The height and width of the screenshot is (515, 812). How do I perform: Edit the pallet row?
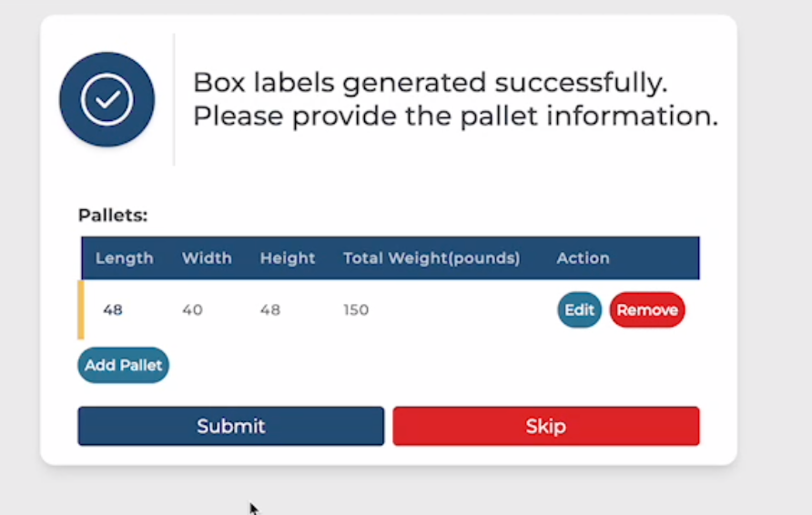coord(579,310)
